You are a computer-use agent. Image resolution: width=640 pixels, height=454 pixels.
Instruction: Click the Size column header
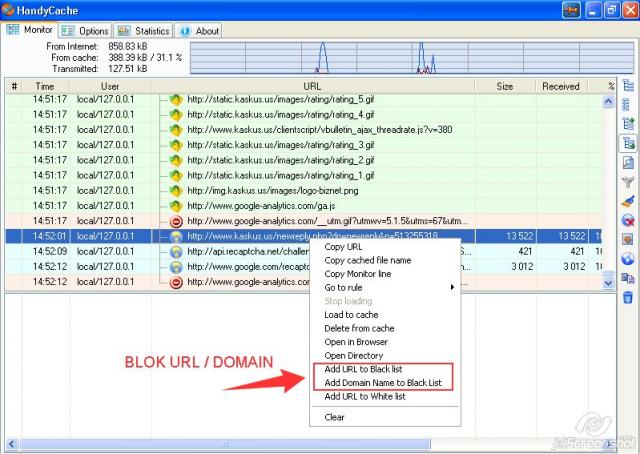click(505, 87)
